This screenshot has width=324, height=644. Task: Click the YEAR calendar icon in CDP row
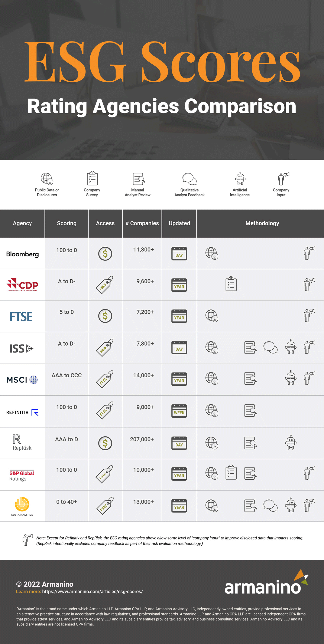pyautogui.click(x=179, y=285)
